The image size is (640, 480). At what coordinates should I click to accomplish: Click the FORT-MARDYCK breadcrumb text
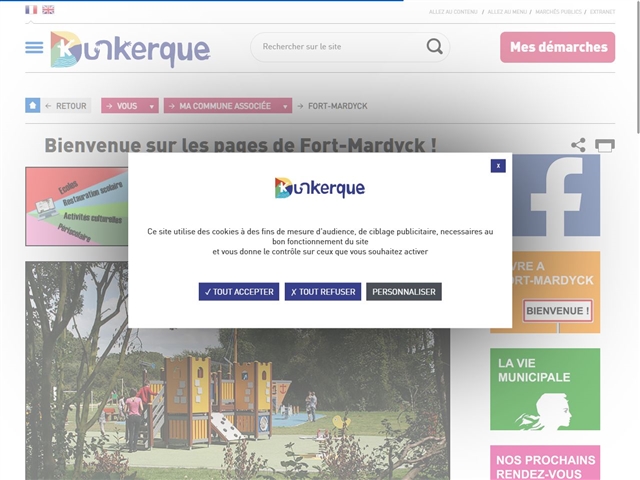[338, 106]
